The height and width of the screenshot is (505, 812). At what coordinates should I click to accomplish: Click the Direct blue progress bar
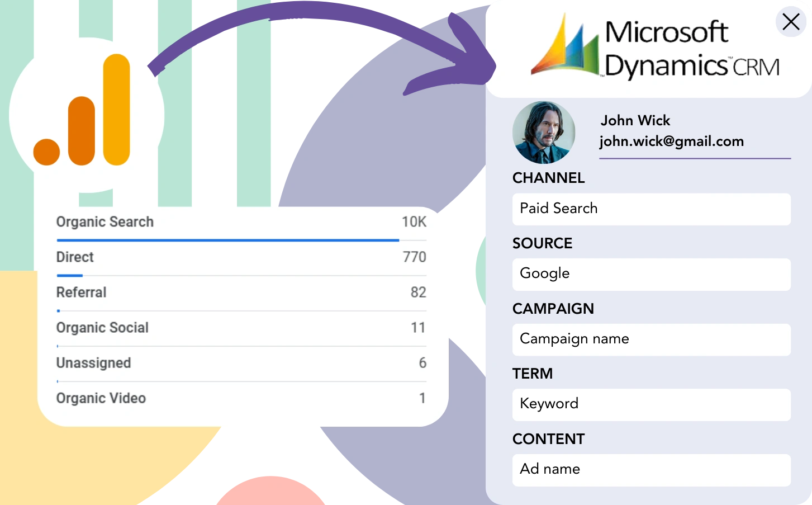click(70, 276)
